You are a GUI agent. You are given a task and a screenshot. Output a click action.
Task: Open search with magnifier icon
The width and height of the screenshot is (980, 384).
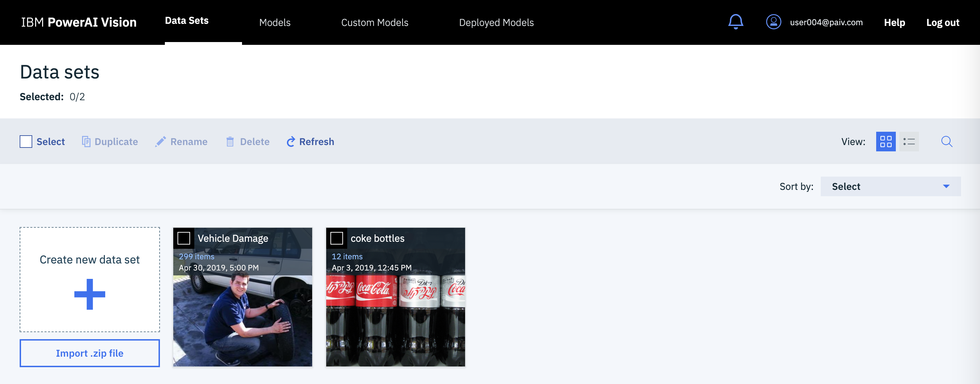coord(946,142)
